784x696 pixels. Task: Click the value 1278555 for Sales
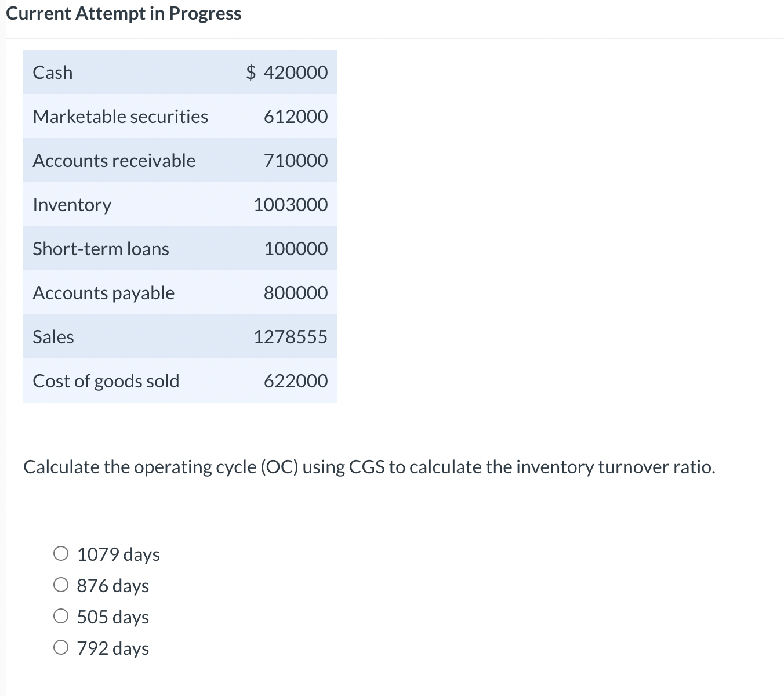(x=290, y=336)
